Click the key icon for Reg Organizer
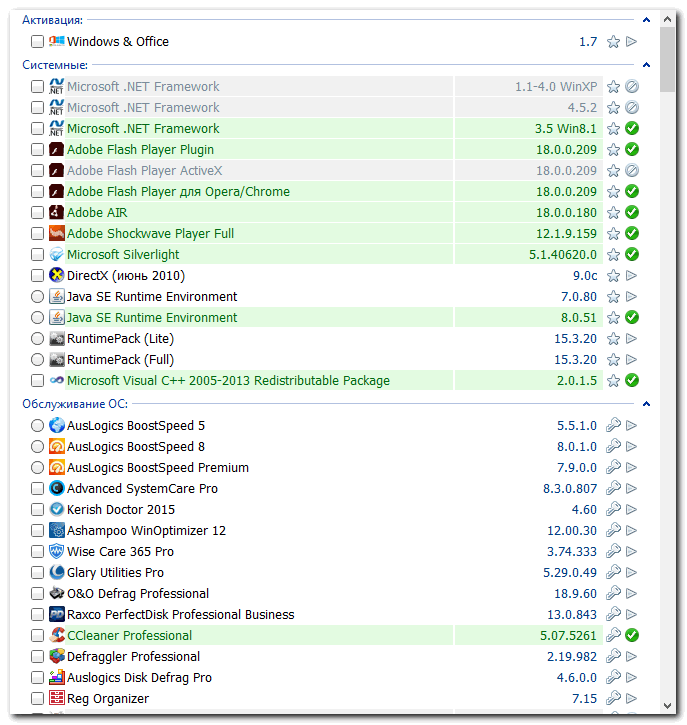 (x=613, y=699)
